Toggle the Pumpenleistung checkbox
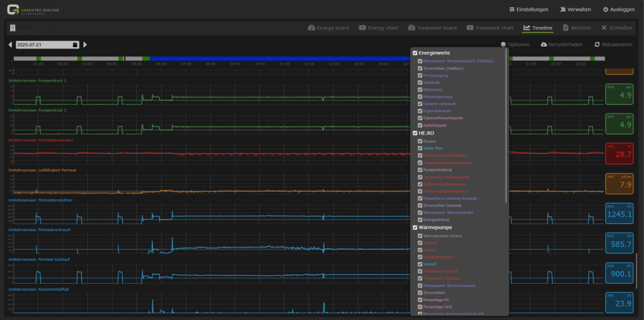644x320 pixels. [x=420, y=170]
